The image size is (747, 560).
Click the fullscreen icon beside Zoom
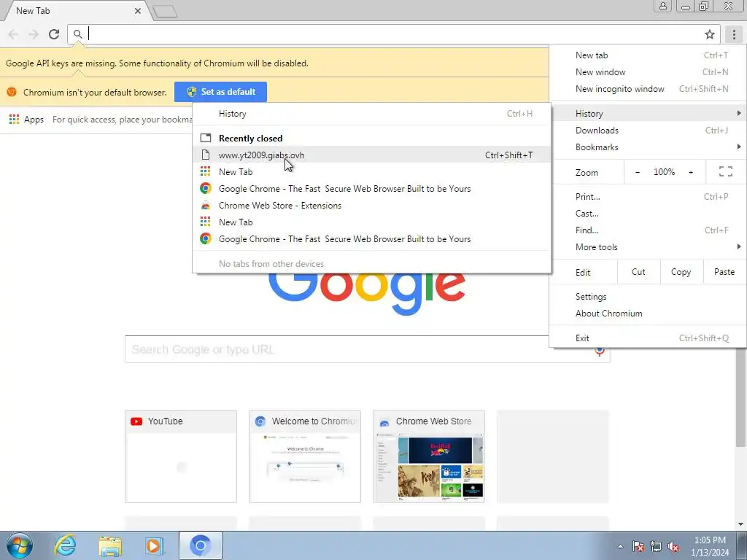(x=726, y=171)
